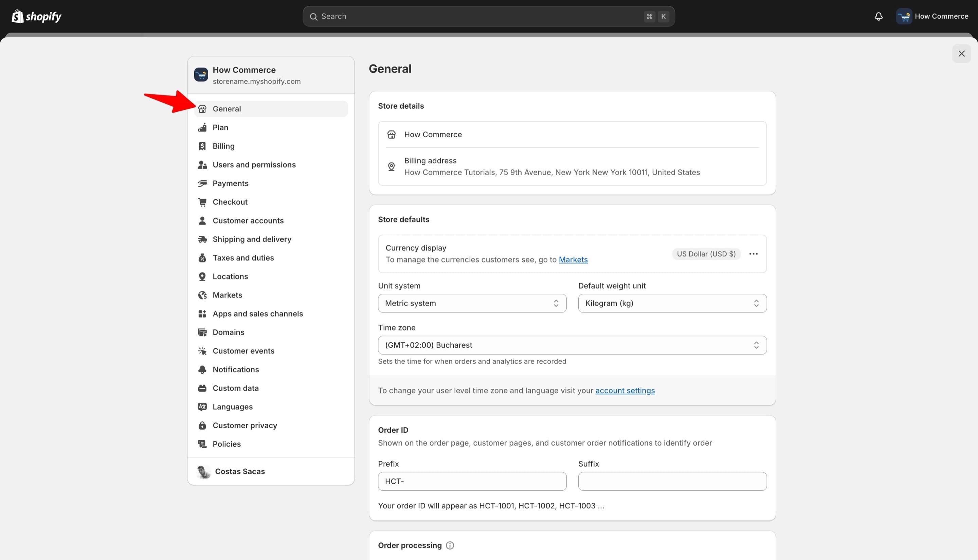
Task: Open Languages settings
Action: pyautogui.click(x=271, y=407)
